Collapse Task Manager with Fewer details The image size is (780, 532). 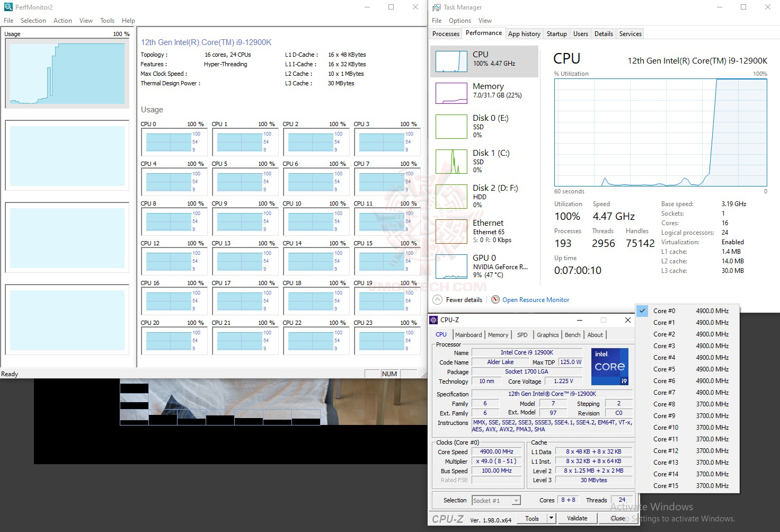[458, 300]
